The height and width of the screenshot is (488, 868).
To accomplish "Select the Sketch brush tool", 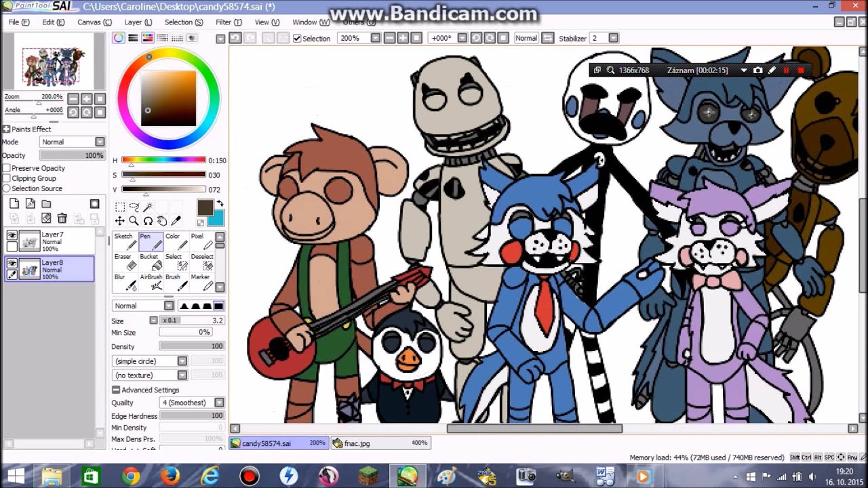I will tap(125, 241).
